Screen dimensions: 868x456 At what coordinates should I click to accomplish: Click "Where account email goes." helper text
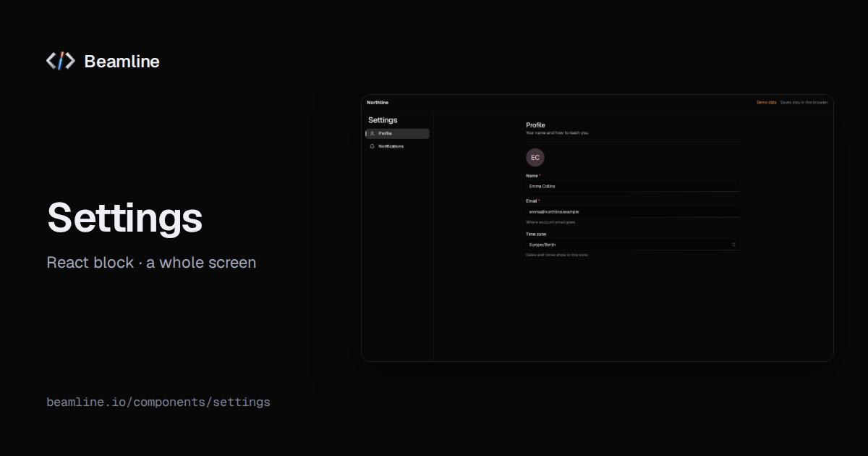tap(551, 222)
